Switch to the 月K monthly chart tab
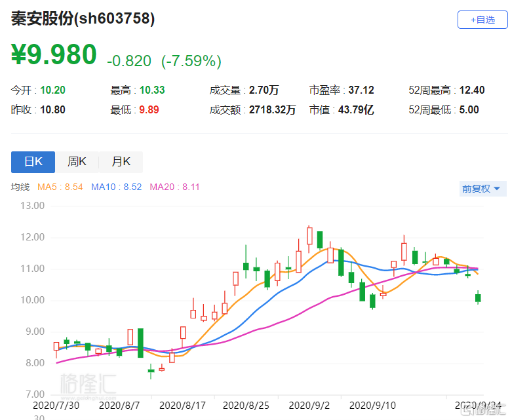This screenshot has height=420, width=510. [121, 162]
